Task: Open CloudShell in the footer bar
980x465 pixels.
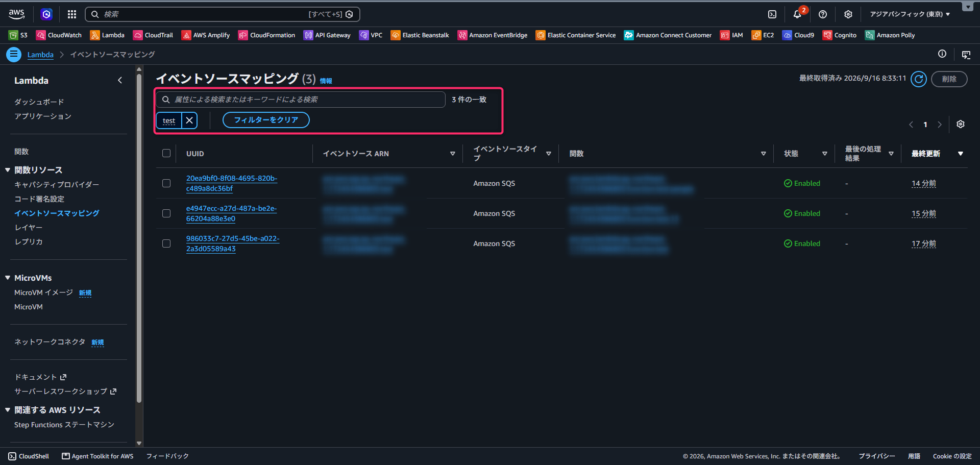Action: click(29, 456)
